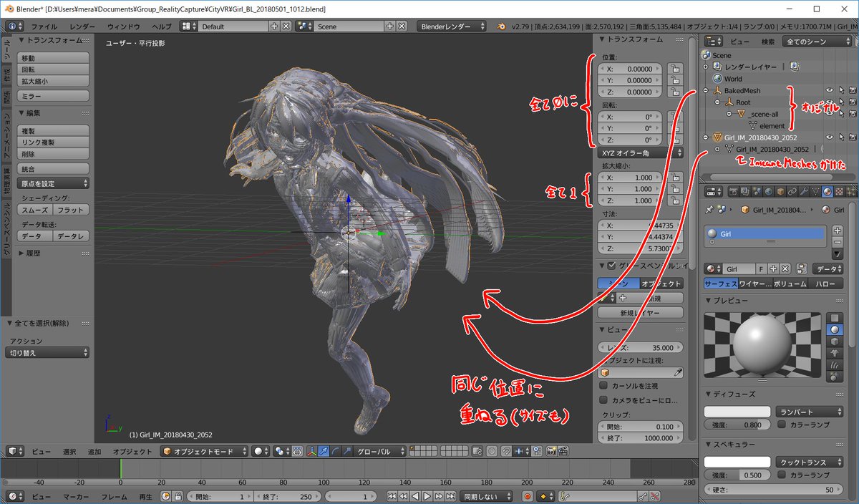
Task: Click the new Grease Pencil layer button
Action: (640, 312)
